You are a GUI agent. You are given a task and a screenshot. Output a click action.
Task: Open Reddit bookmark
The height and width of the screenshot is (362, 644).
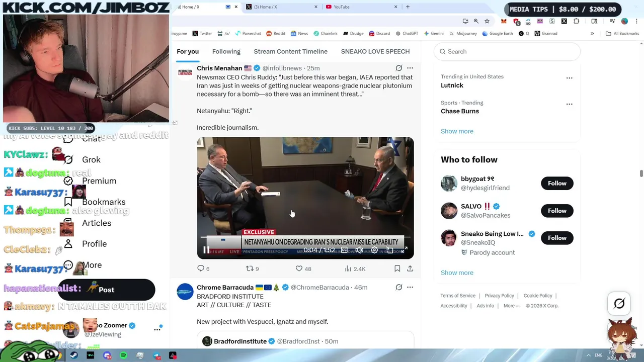pos(276,34)
